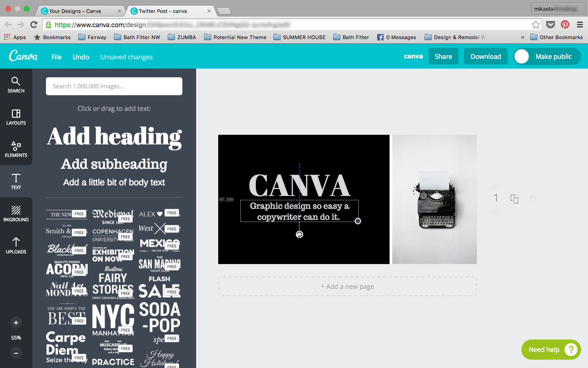Toggle Make public switch
The image size is (588, 368).
click(x=547, y=57)
